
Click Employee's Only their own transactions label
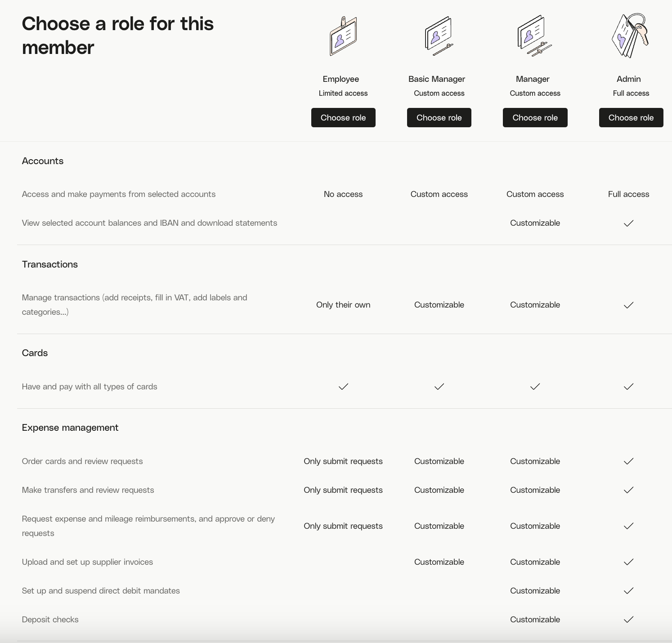(343, 305)
